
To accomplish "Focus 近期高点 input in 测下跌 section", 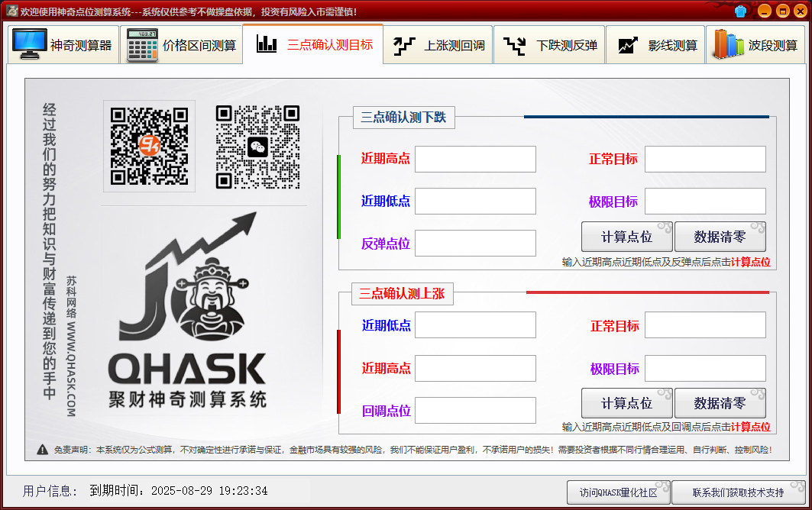I will pos(475,159).
